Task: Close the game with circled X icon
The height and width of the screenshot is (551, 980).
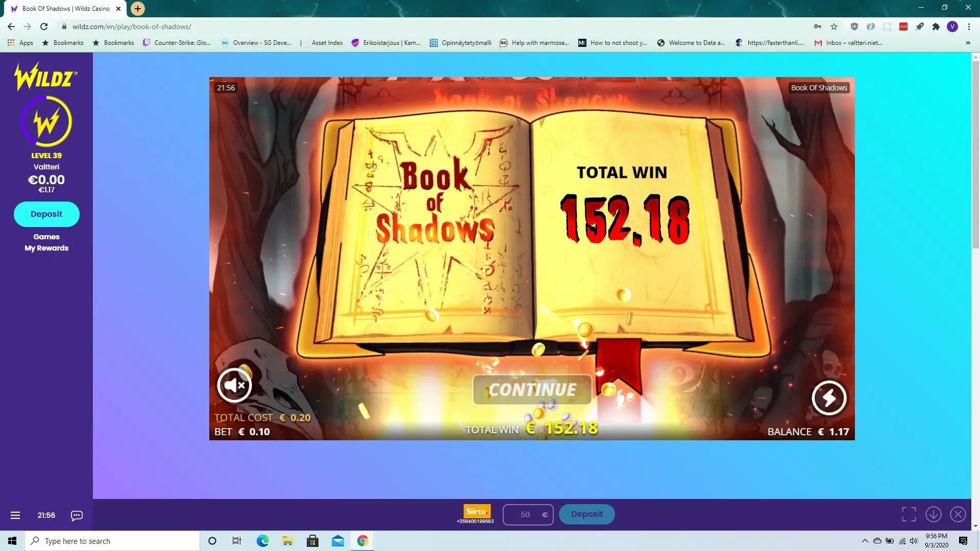Action: 958,514
